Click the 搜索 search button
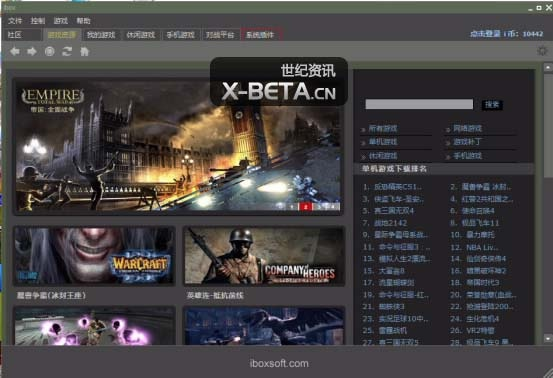 point(492,104)
